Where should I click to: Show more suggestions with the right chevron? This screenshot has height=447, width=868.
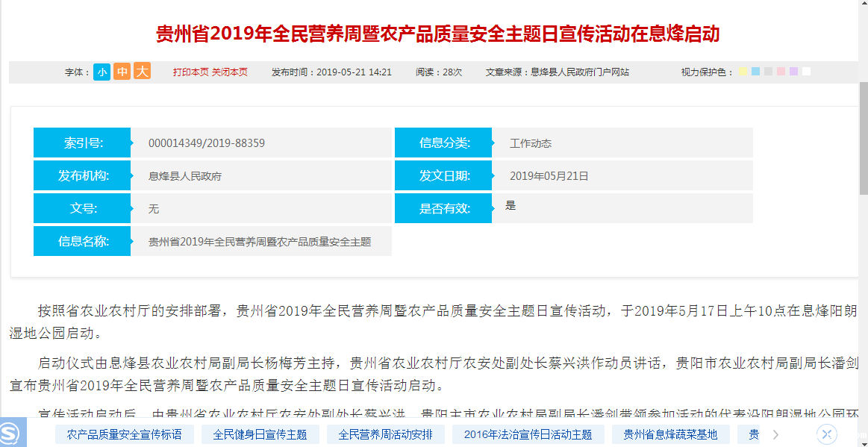click(776, 434)
